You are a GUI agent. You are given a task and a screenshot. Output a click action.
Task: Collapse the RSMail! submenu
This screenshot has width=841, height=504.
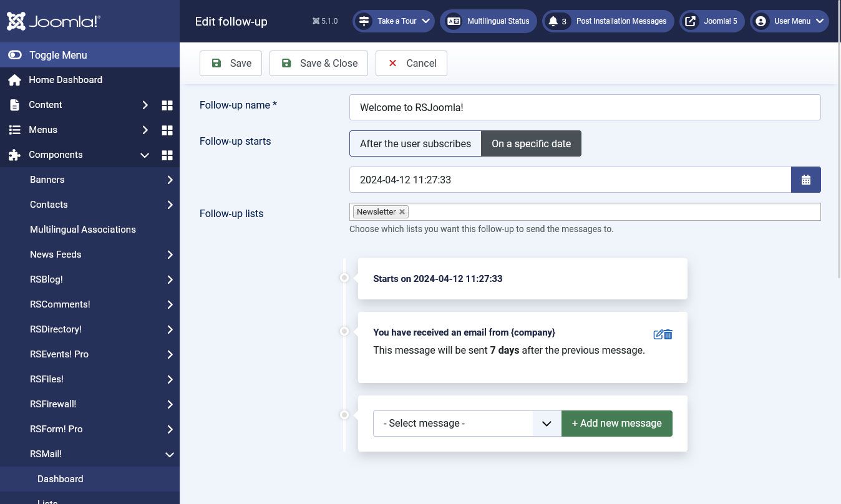(170, 454)
